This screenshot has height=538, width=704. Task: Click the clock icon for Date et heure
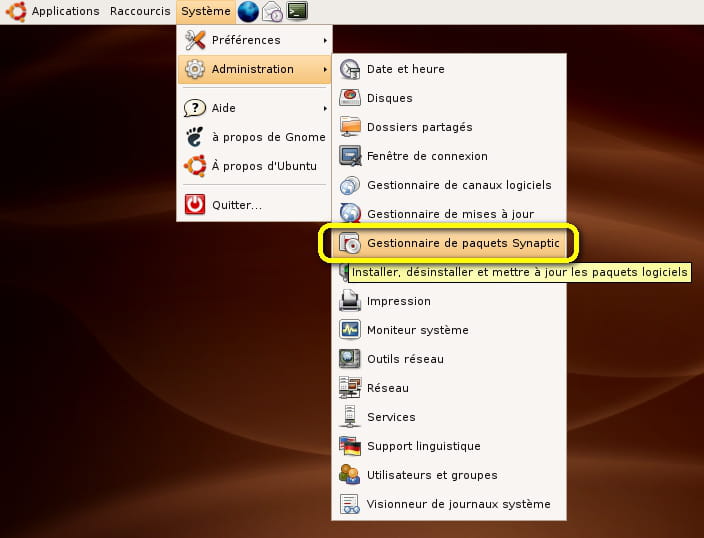(x=350, y=69)
